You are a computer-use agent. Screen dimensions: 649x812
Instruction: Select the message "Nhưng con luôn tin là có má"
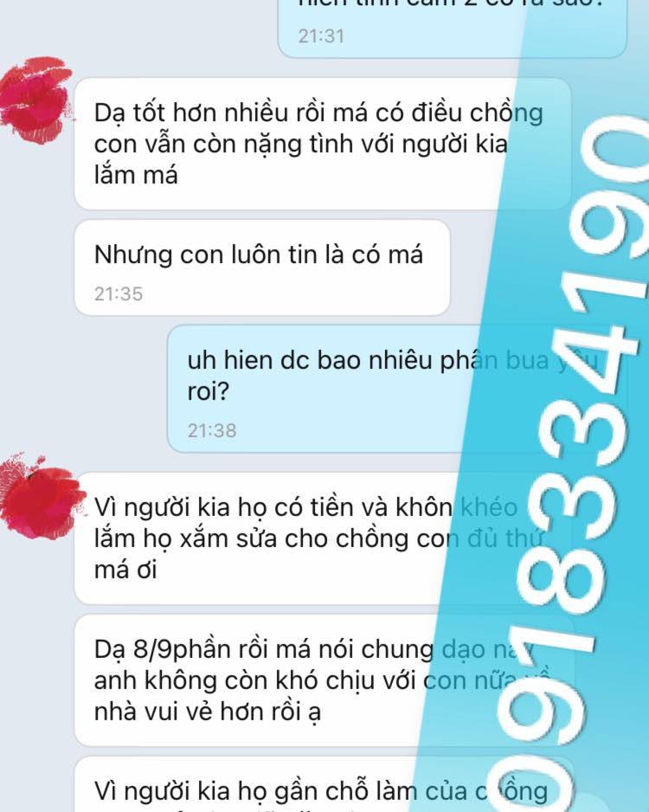(x=262, y=267)
